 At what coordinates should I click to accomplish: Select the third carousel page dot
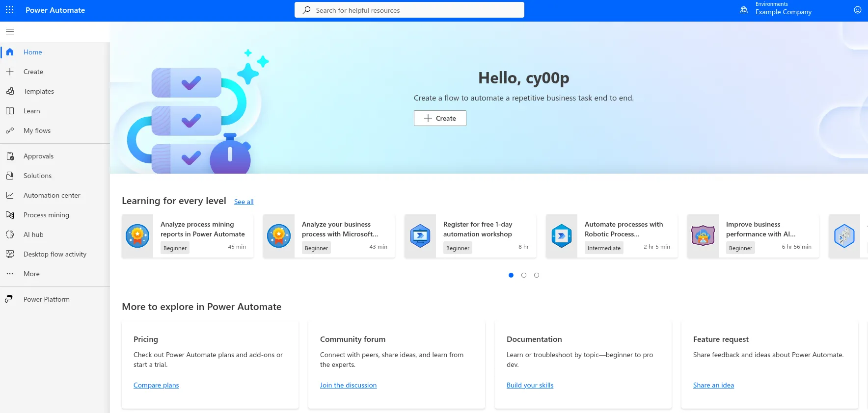point(537,275)
